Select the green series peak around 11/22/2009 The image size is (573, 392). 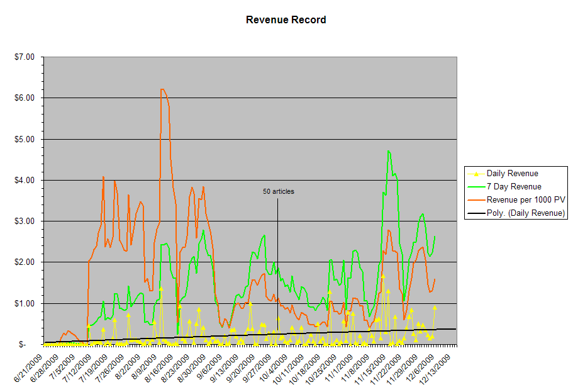(x=389, y=152)
